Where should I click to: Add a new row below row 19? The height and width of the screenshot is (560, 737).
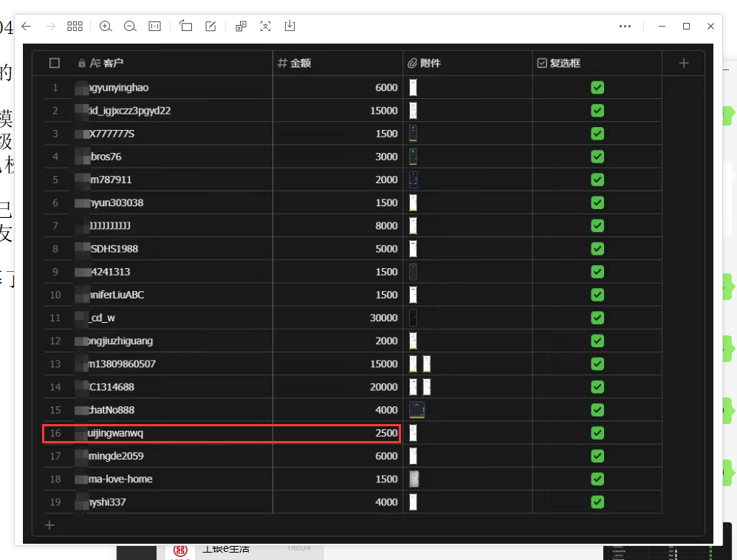49,525
